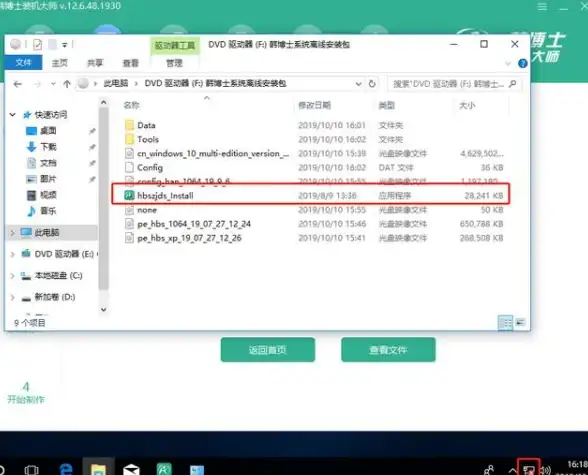Viewport: 588px width, 475px height.
Task: Click the properties quick access icon
Action: 38,45
